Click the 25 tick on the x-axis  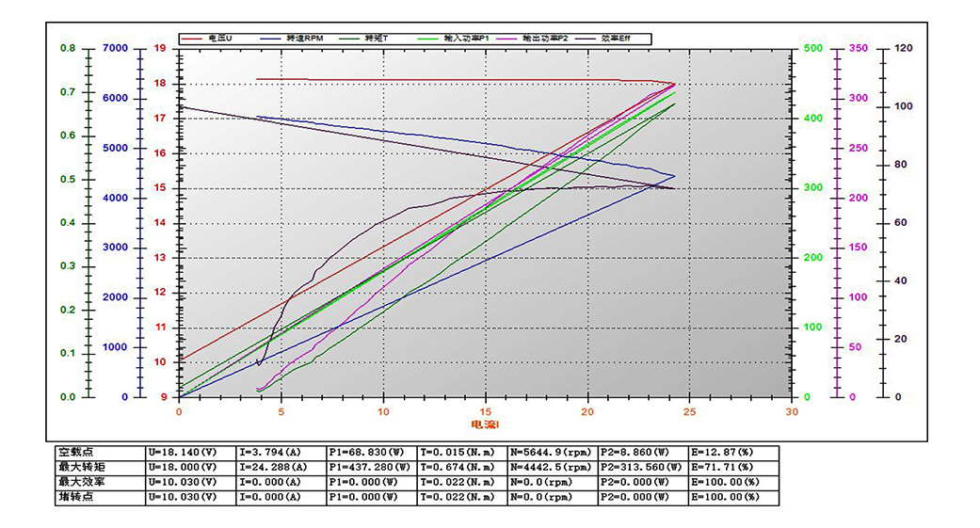pos(690,411)
